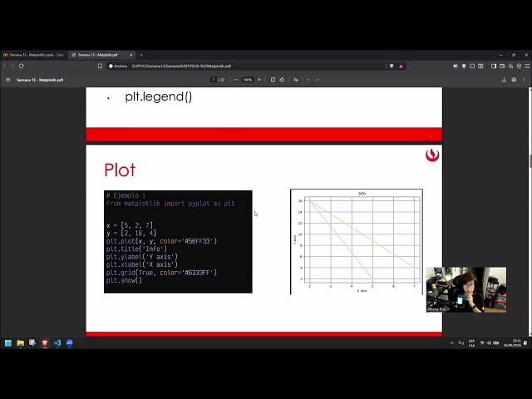Click the Plot slide heading
The image size is (532, 399).
click(120, 170)
